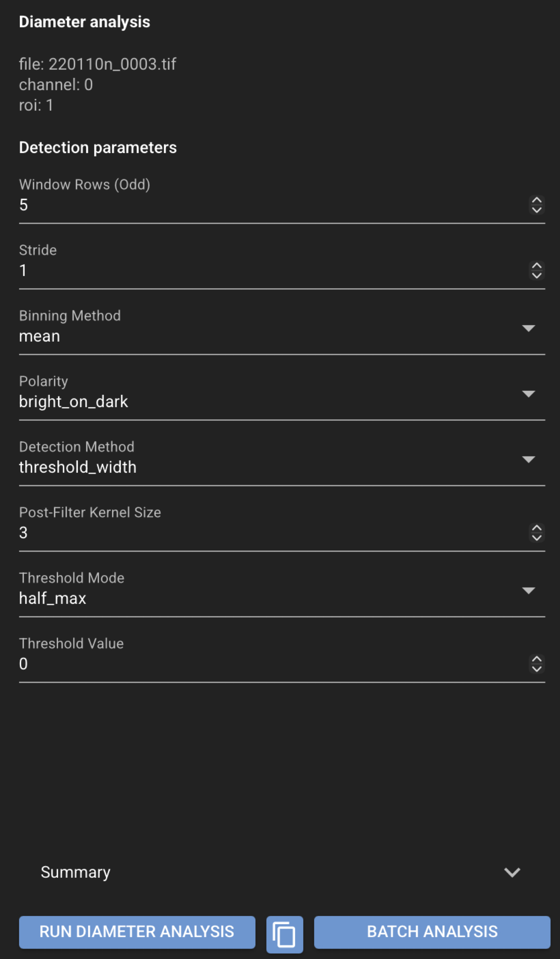The height and width of the screenshot is (959, 560).
Task: Increase Post-Filter Kernel Size stepper
Action: coord(536,528)
